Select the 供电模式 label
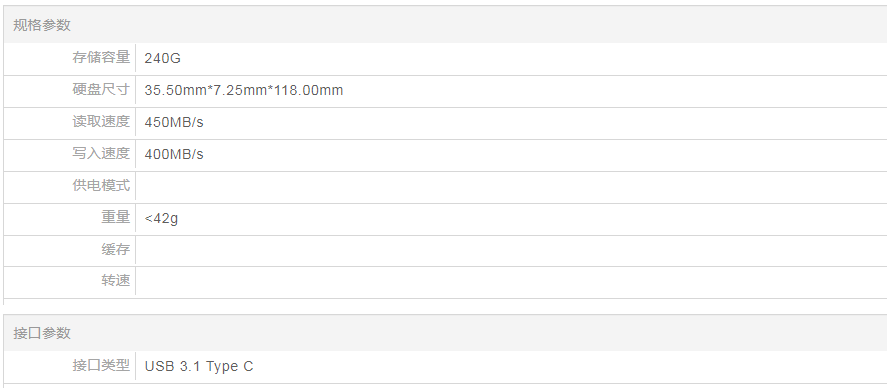Screen dimensions: 893x388 [x=101, y=185]
